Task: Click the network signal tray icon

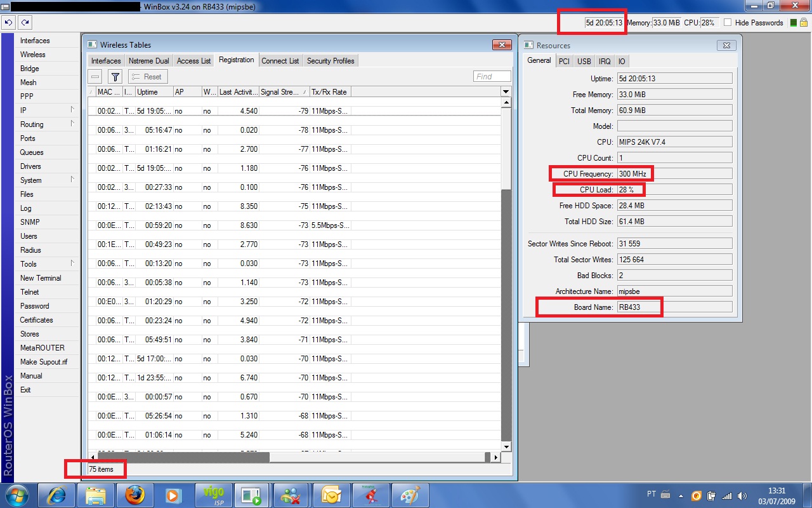Action: click(727, 495)
